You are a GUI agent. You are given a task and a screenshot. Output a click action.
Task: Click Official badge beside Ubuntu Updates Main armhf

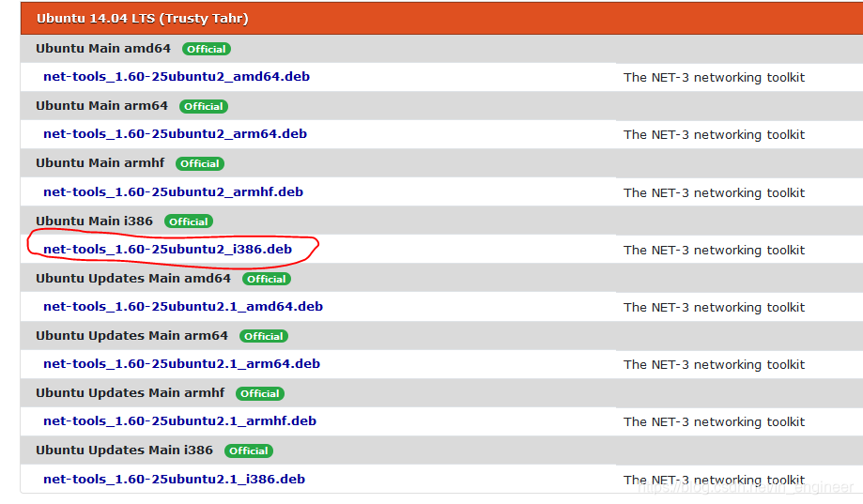click(260, 393)
